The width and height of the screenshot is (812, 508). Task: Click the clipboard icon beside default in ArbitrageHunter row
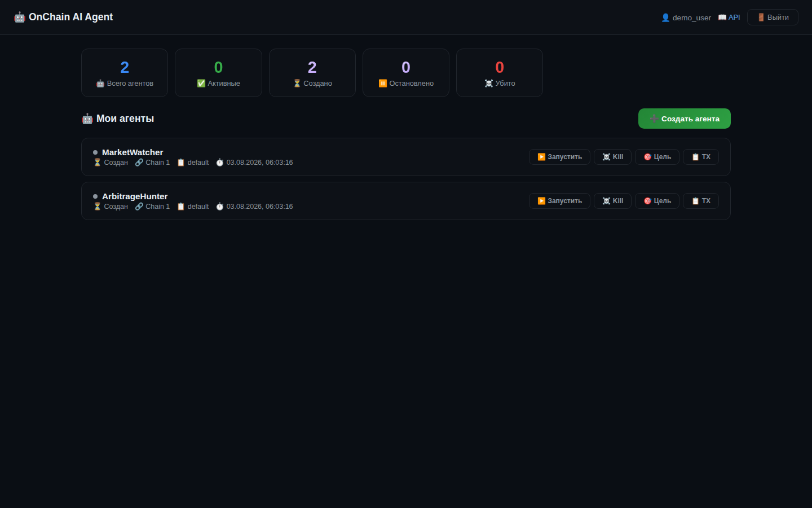click(x=181, y=207)
